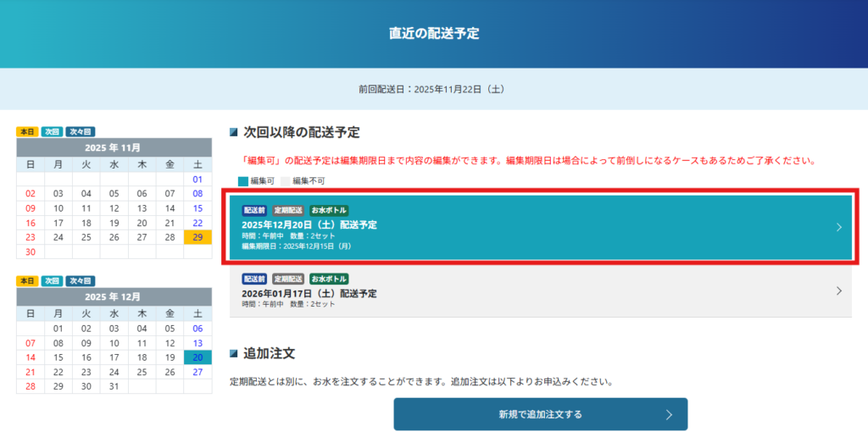The height and width of the screenshot is (437, 868).
Task: Click the gray 編集不可 legend color swatch
Action: click(284, 181)
